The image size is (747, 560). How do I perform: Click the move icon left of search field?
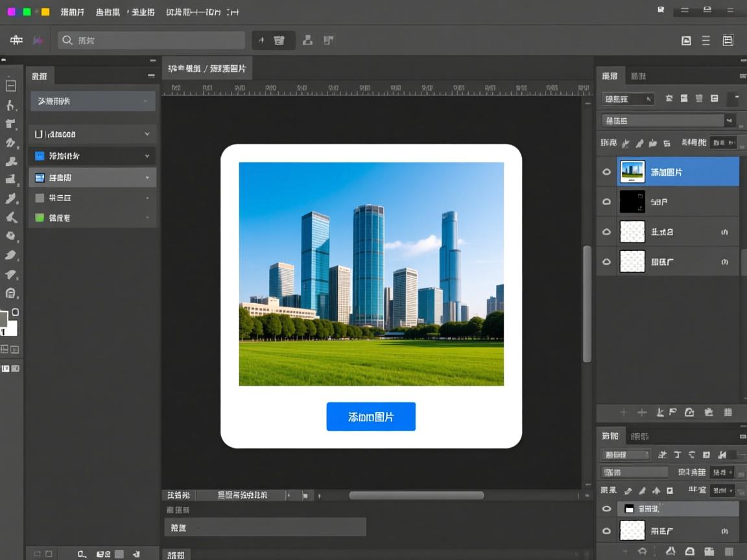(x=16, y=40)
